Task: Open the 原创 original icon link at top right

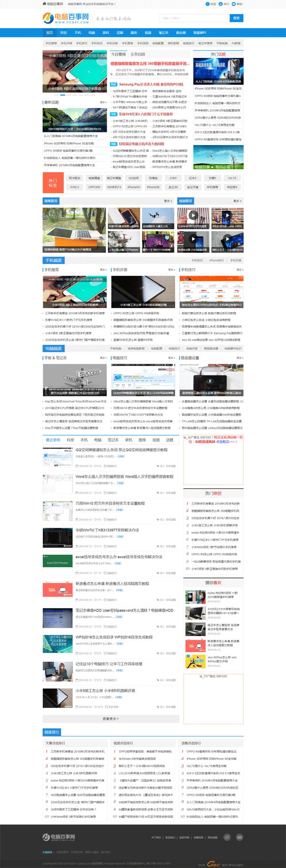Action: point(237,4)
